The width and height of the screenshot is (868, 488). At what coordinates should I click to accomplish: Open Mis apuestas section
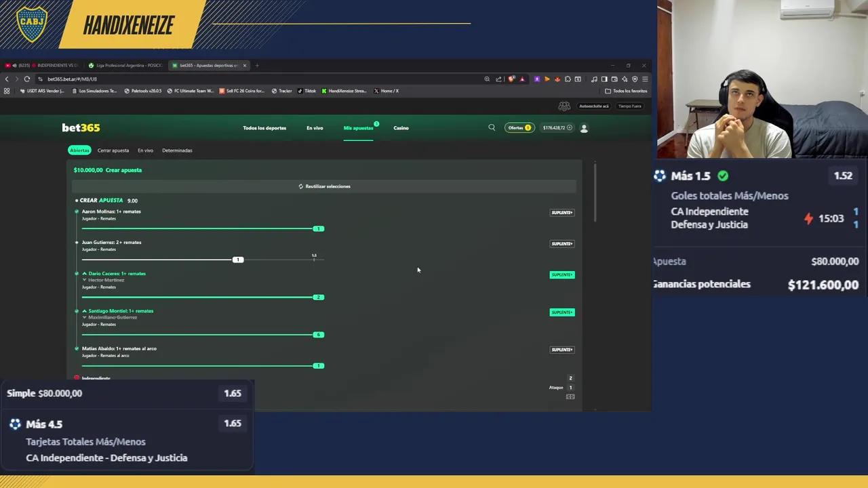tap(358, 128)
